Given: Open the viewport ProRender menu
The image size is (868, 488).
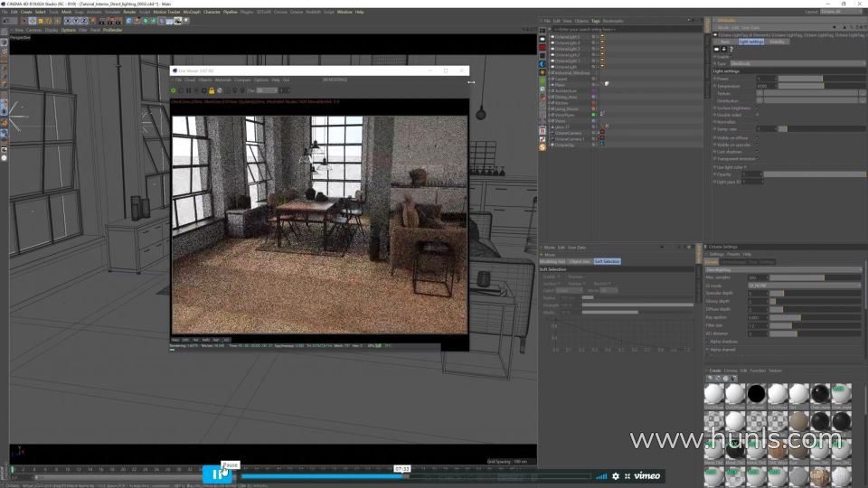Looking at the screenshot, I should click(112, 30).
